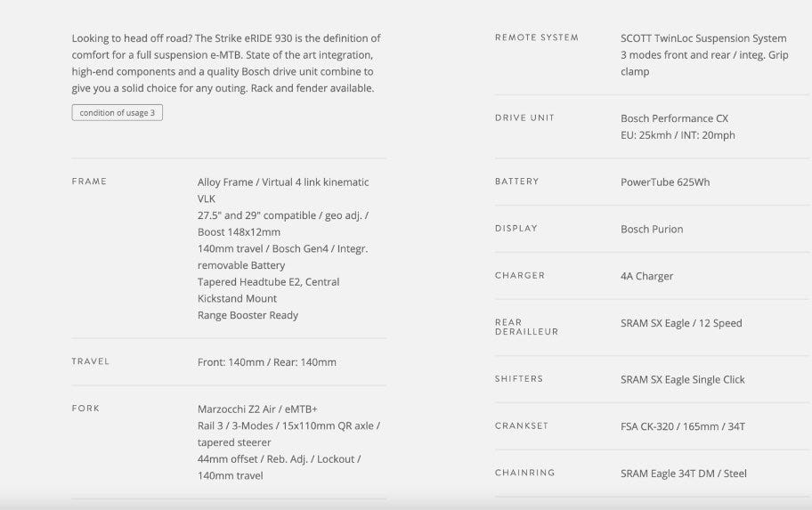Click the DISPLAY label
Screen dimensions: 812x510
pyautogui.click(x=516, y=229)
